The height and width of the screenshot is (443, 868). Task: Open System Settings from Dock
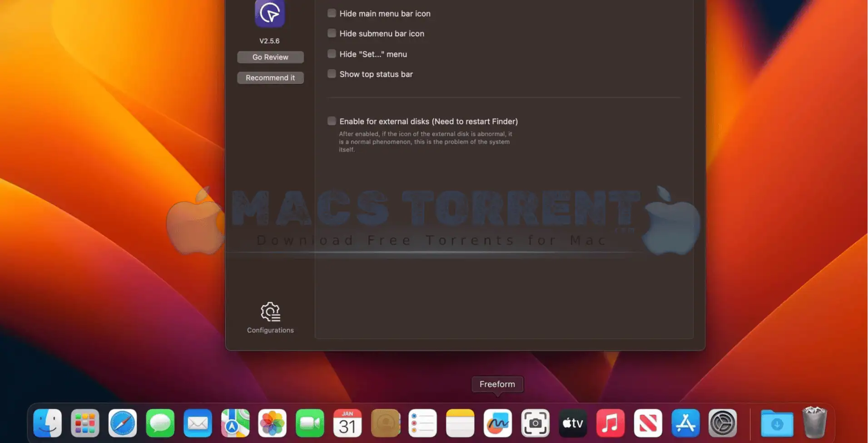[723, 423]
